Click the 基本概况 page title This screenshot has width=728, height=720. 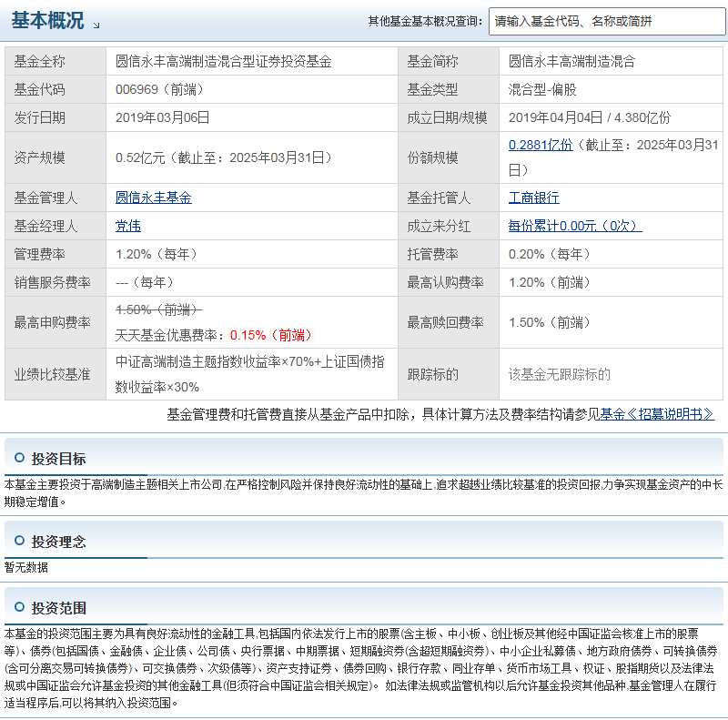pyautogui.click(x=47, y=20)
